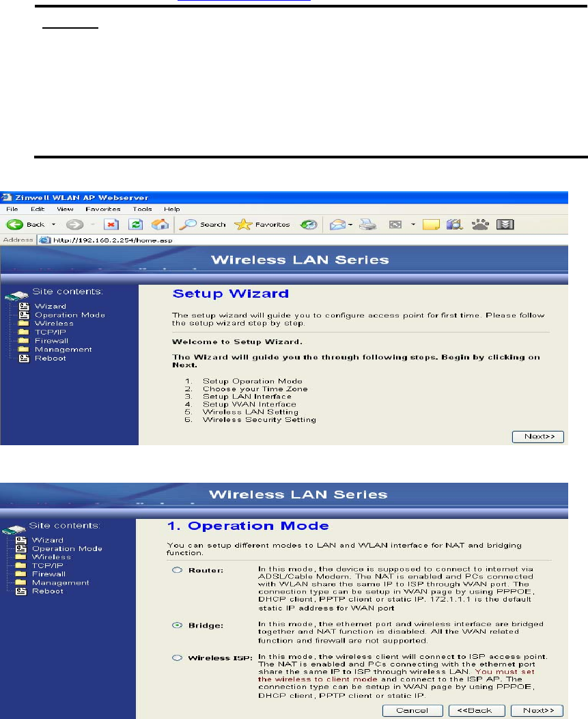This screenshot has width=588, height=719.
Task: Click the Mail envelope toolbar icon
Action: click(x=337, y=224)
